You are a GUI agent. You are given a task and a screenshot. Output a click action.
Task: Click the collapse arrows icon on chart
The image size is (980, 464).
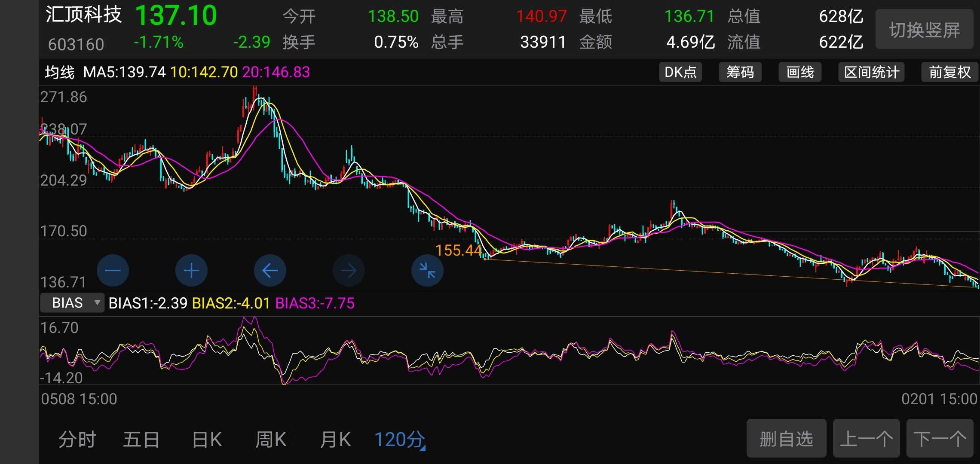(427, 271)
